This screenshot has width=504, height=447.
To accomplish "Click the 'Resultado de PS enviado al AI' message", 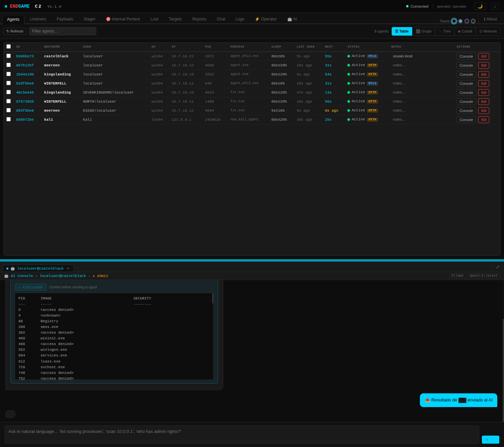I will [458, 400].
